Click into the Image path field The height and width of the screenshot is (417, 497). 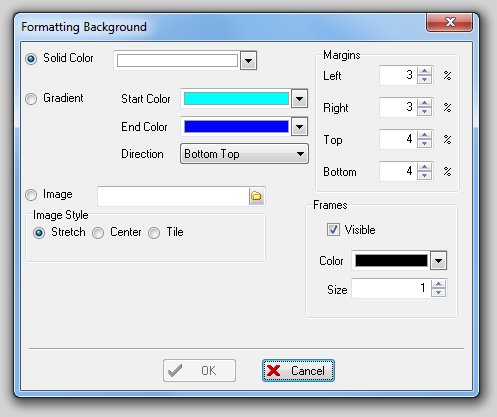[173, 196]
